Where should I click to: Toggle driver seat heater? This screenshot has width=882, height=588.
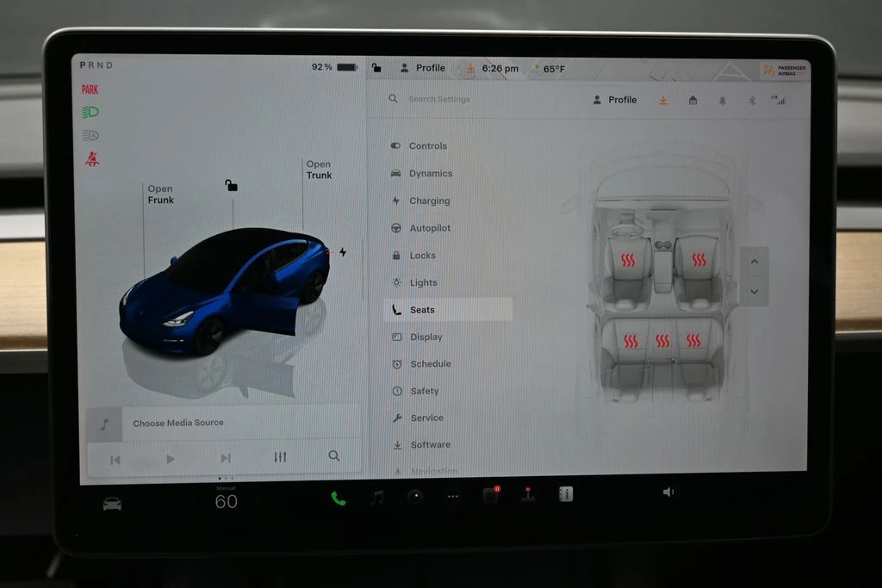[628, 260]
